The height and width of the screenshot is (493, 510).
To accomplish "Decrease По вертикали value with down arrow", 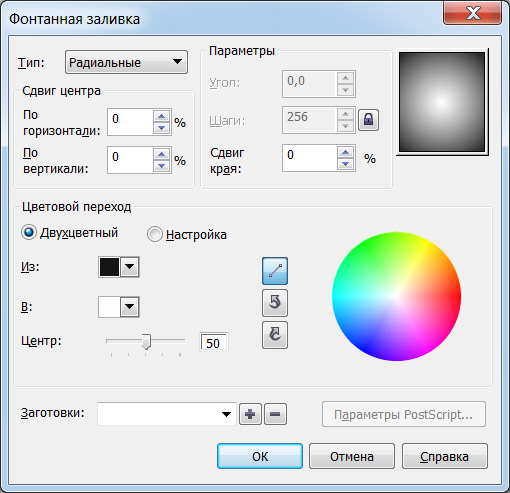I will tap(162, 166).
